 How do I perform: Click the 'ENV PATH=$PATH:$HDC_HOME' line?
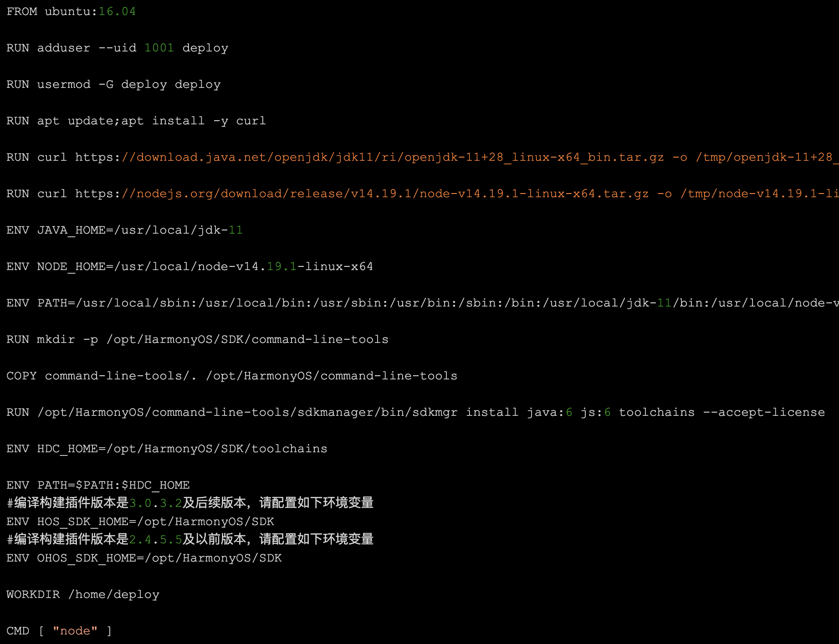pos(98,485)
